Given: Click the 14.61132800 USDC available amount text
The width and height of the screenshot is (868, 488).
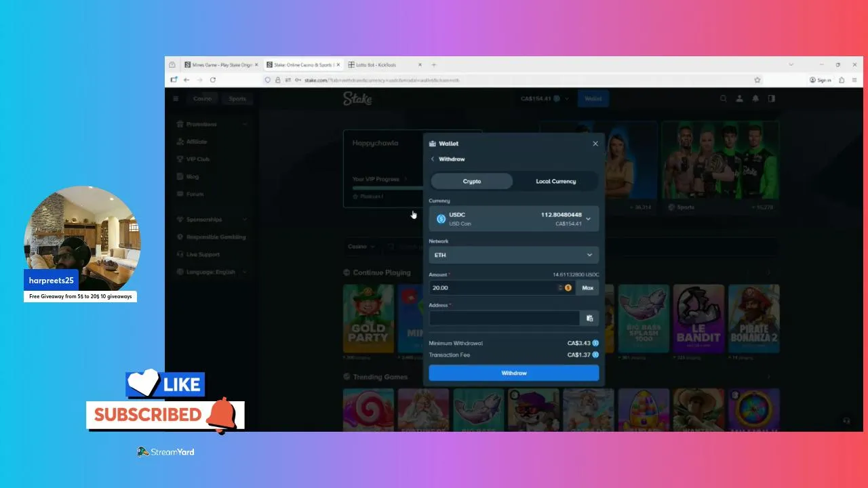Looking at the screenshot, I should (x=576, y=274).
